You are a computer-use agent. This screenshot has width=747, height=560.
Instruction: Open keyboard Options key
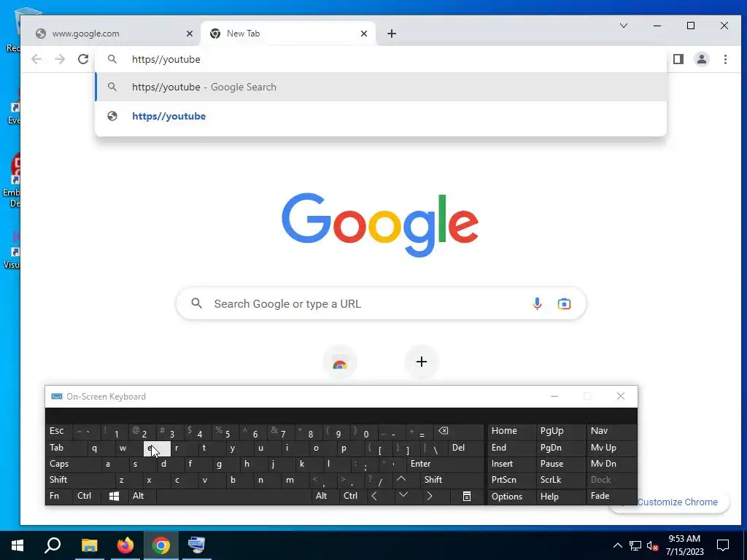pos(511,496)
